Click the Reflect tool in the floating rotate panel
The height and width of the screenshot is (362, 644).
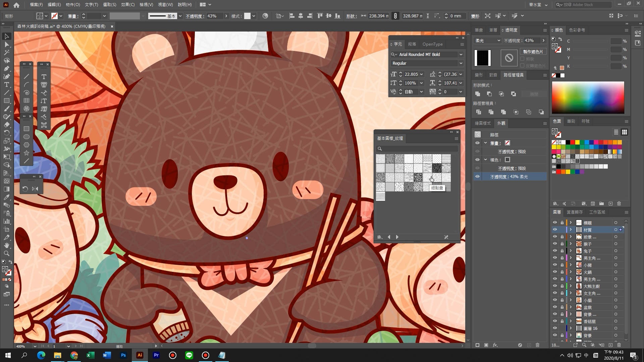[x=35, y=189]
